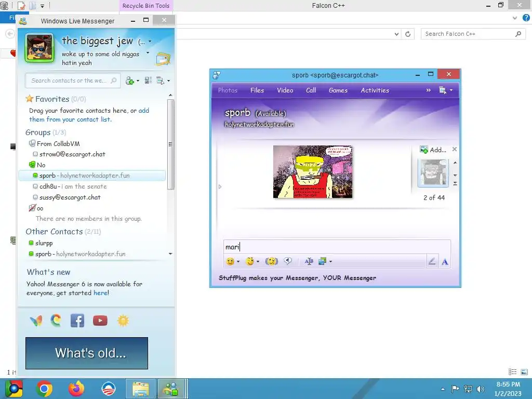Click the Search Falcon C++ field
Screen dimensions: 532x399
tap(473, 34)
